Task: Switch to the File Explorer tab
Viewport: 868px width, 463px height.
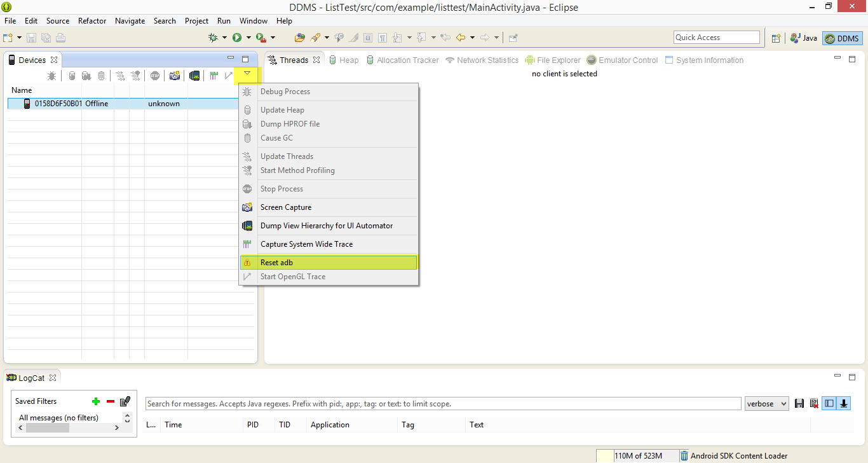Action: pos(553,60)
